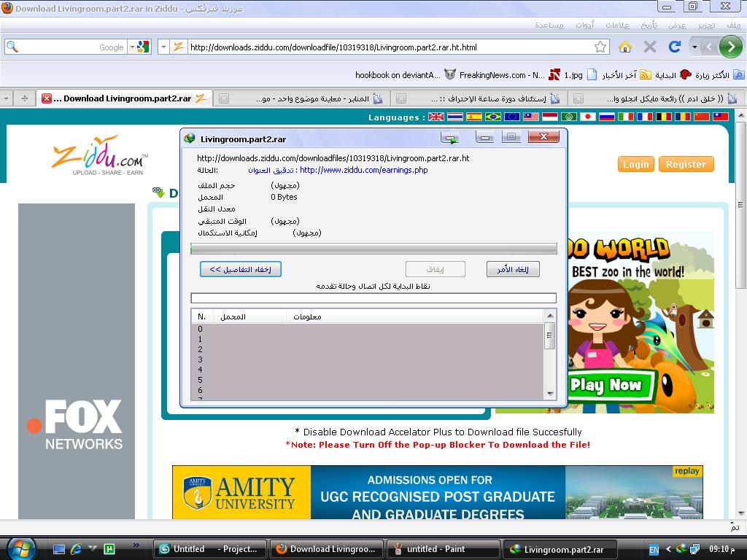Switch to the المنابر tab
Viewport: 747px width, 560px height.
(x=302, y=98)
